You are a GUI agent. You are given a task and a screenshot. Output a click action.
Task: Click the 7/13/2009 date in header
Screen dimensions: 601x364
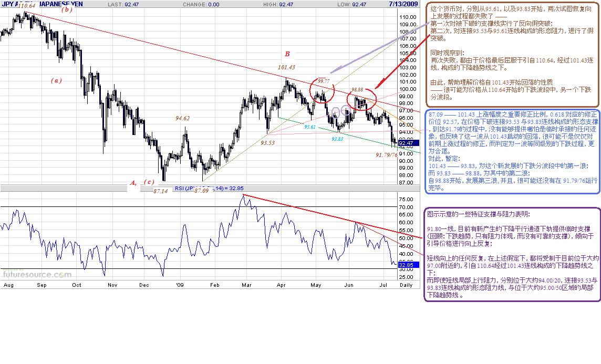coord(403,4)
